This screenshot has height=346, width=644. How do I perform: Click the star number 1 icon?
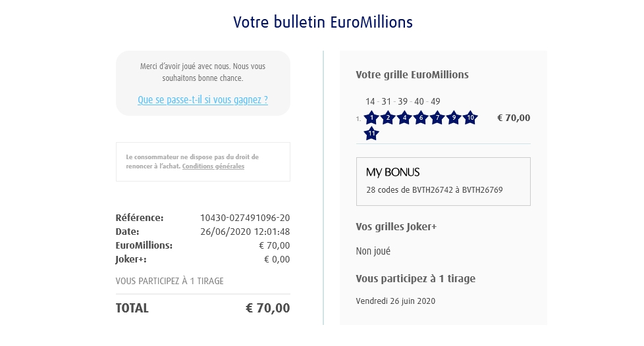pos(371,118)
